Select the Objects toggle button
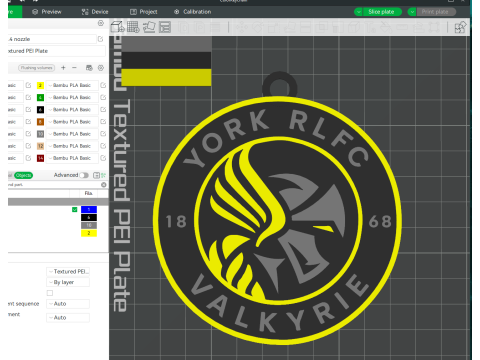The width and height of the screenshot is (480, 360). coord(23,175)
